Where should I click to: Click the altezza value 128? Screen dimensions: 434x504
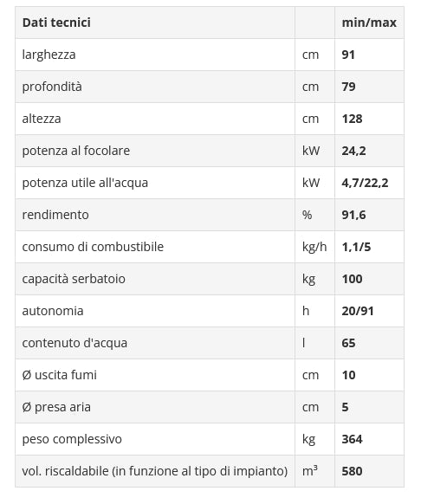click(x=352, y=119)
